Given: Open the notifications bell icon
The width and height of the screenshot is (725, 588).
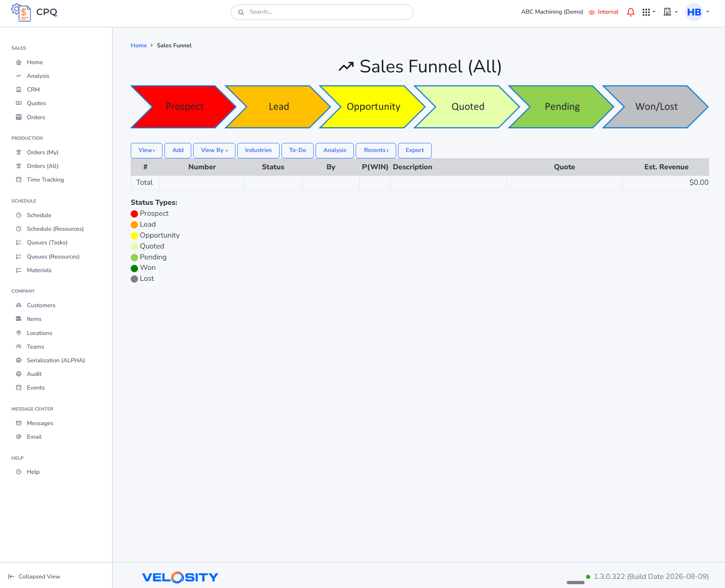Looking at the screenshot, I should (631, 12).
